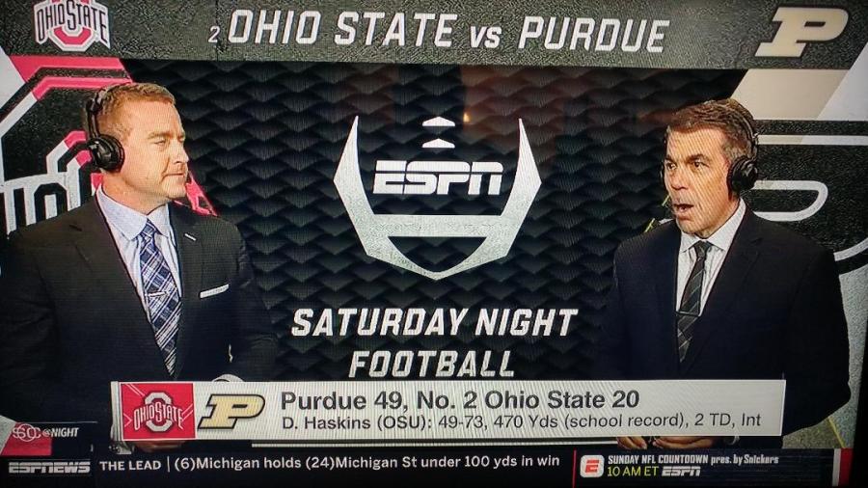Click the red Ohio State logo in score bar

(x=158, y=411)
